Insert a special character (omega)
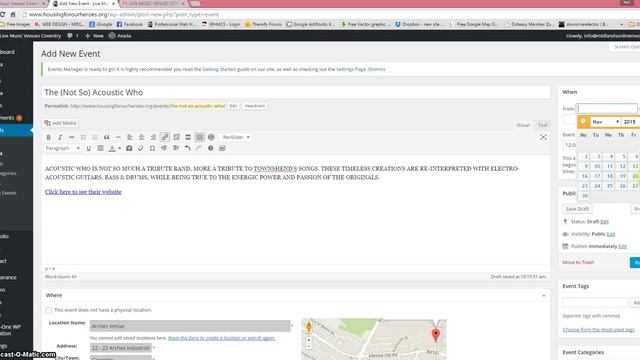The width and height of the screenshot is (640, 360). tap(152, 148)
